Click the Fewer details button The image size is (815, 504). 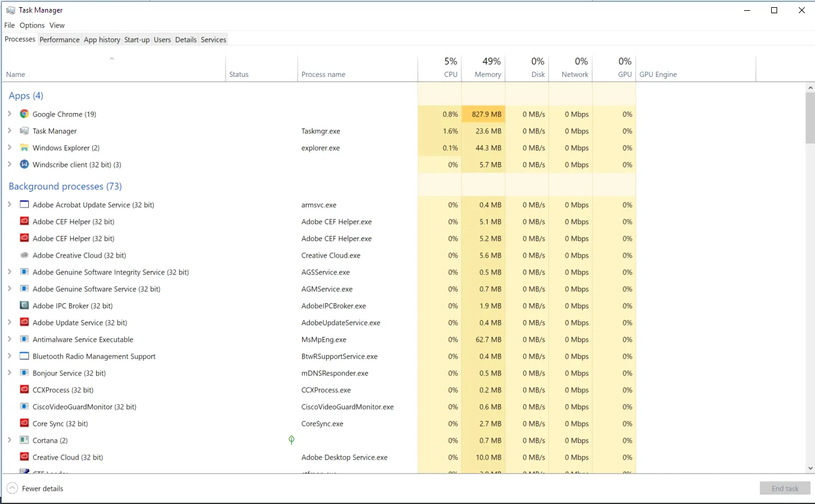[x=35, y=488]
